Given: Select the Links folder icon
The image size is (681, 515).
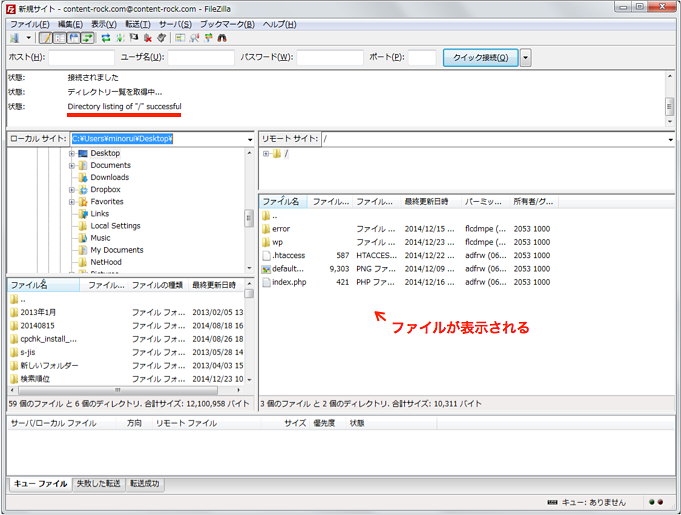Looking at the screenshot, I should pyautogui.click(x=83, y=214).
